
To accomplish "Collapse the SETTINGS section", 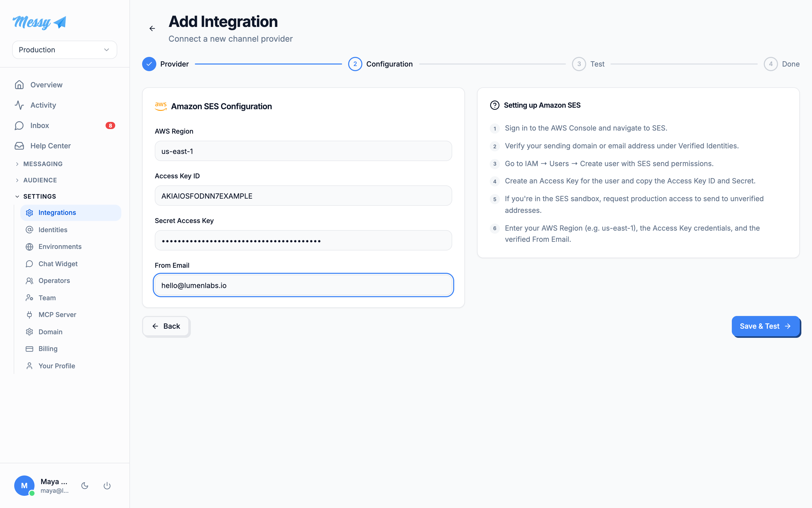I will (x=36, y=196).
